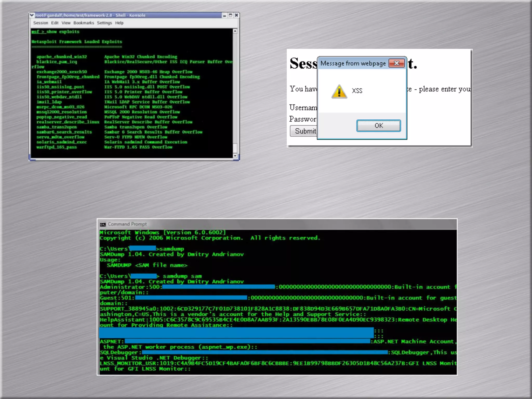Image resolution: width=532 pixels, height=399 pixels.
Task: Click Konsole scrollbar up arrow
Action: coord(235,31)
